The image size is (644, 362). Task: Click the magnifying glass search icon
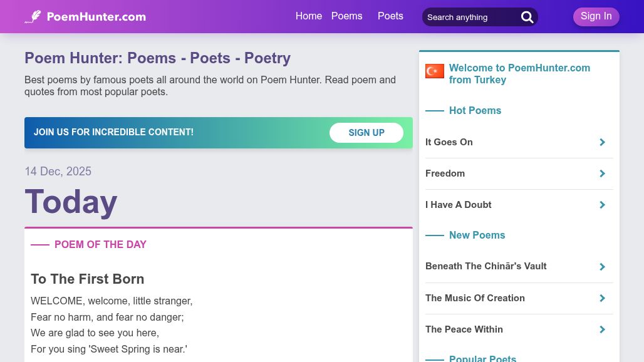[527, 17]
